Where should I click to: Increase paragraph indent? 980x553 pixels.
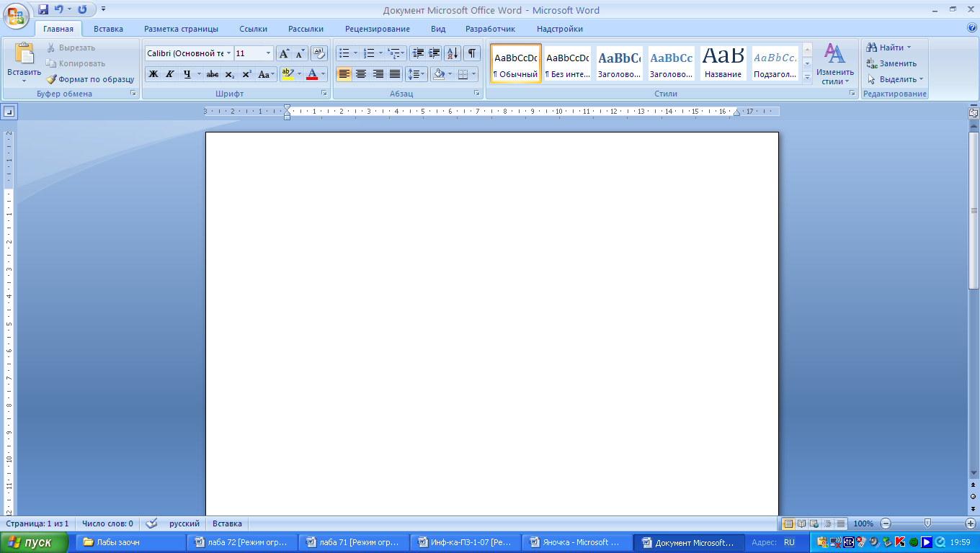tap(435, 53)
